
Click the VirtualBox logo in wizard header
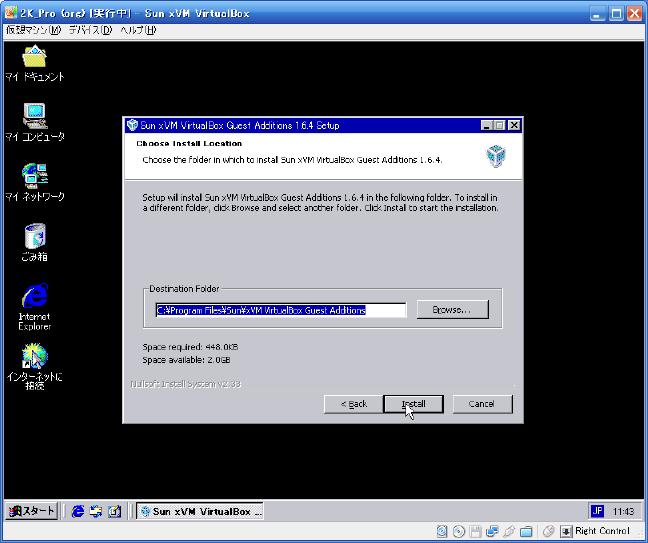pyautogui.click(x=496, y=156)
